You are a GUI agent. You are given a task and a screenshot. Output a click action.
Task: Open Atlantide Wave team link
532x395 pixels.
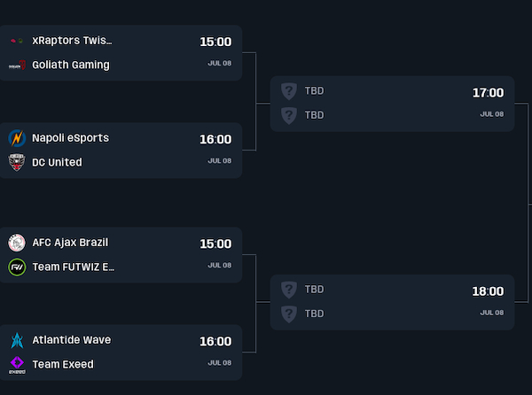(71, 340)
